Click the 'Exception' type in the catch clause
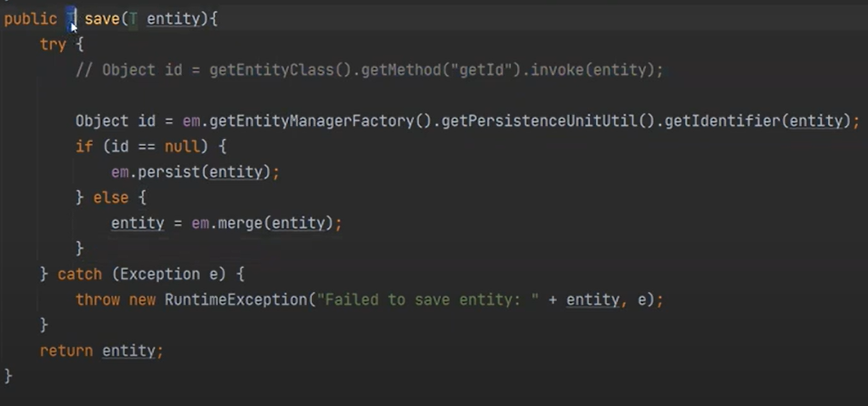Viewport: 868px width, 406px height. [x=160, y=274]
